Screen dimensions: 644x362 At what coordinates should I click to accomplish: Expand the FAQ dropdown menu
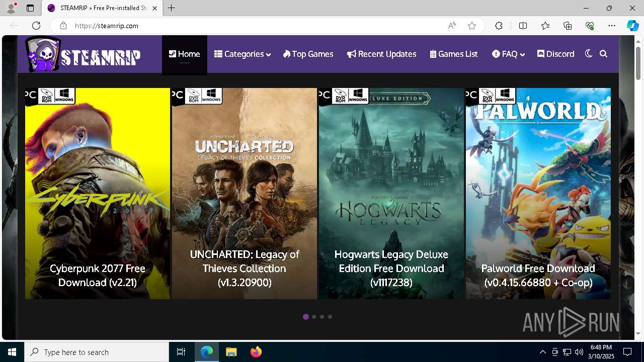coord(509,54)
